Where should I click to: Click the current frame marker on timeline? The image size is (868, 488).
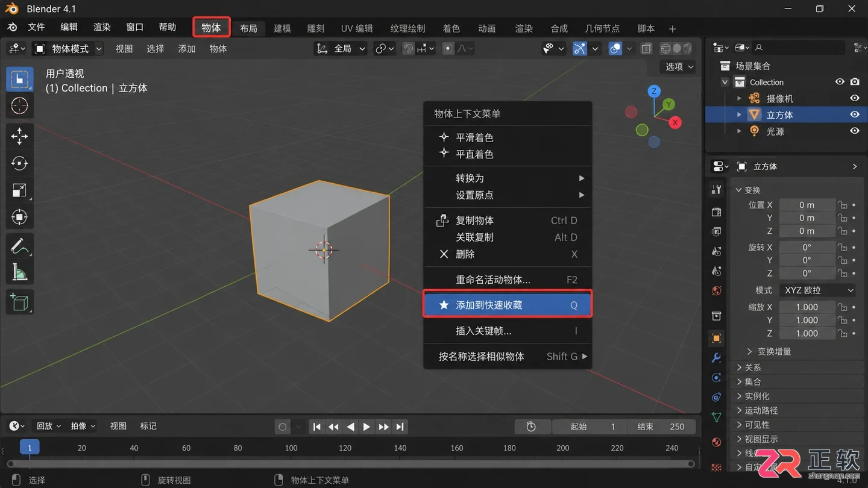[30, 447]
